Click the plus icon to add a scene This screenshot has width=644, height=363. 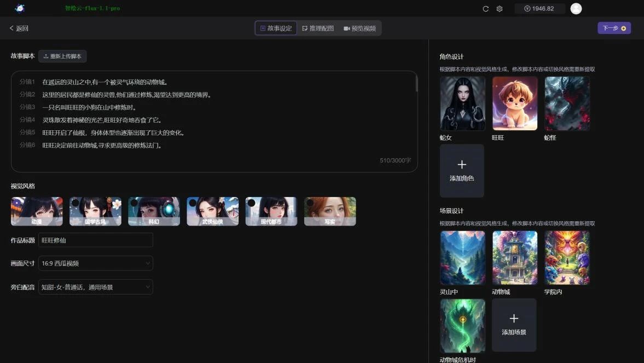point(514,319)
